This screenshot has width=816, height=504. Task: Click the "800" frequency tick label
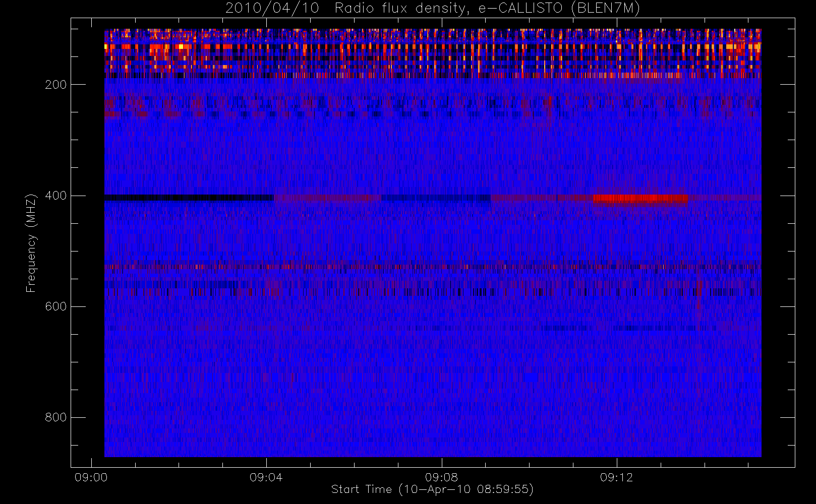[55, 417]
